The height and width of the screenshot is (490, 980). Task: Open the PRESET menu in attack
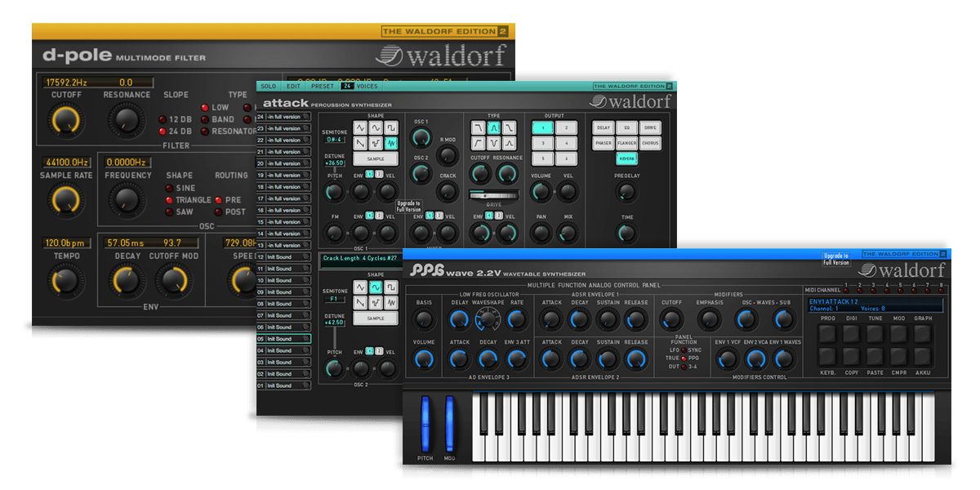point(322,86)
